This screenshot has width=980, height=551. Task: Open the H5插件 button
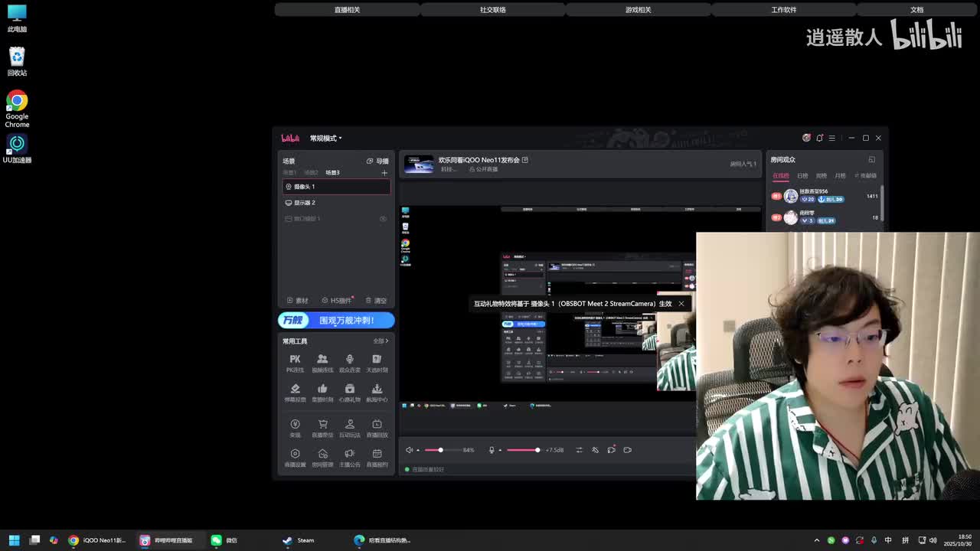(336, 301)
